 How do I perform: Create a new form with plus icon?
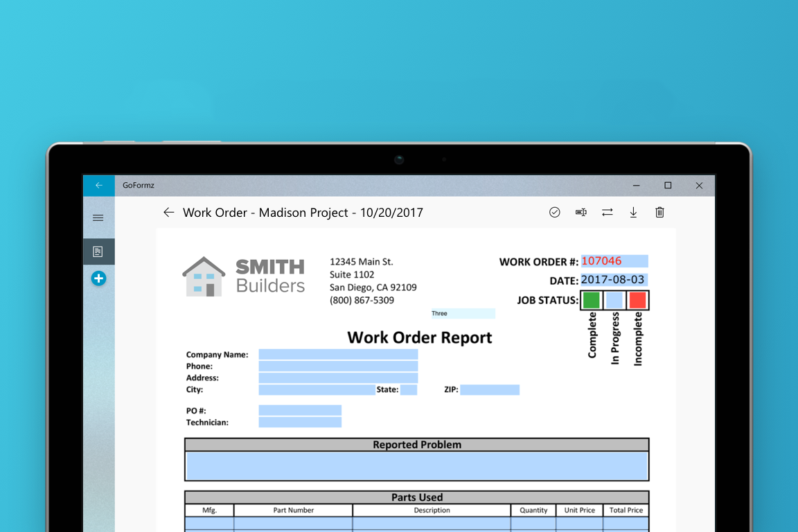[98, 278]
